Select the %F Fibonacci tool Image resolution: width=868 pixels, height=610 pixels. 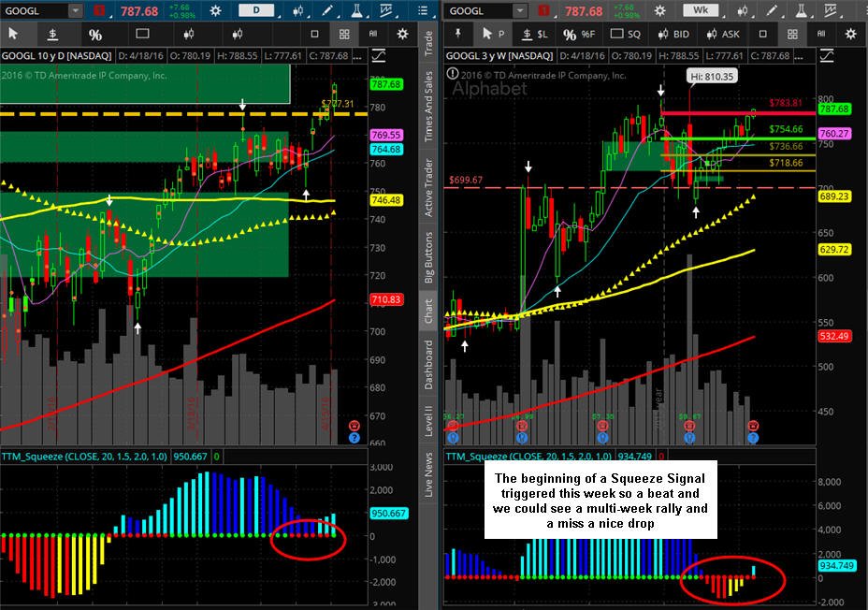[x=579, y=34]
